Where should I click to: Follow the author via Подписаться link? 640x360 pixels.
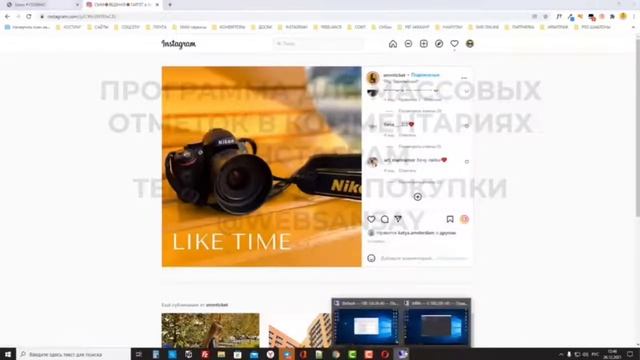pos(425,75)
